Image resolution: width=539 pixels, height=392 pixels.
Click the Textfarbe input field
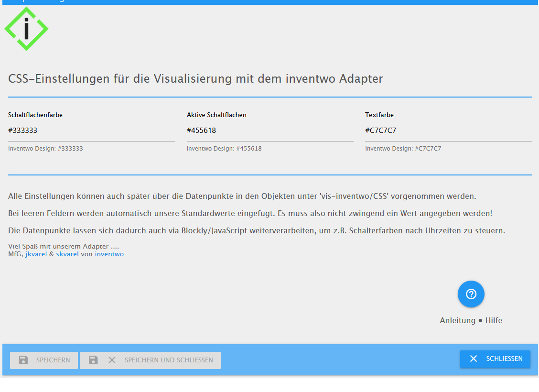[x=448, y=130]
